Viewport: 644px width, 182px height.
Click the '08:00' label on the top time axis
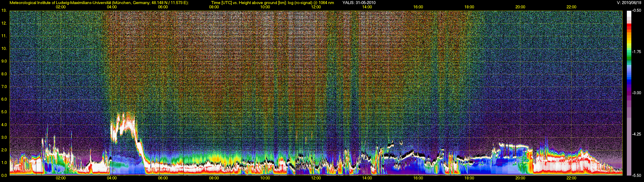(x=214, y=7)
